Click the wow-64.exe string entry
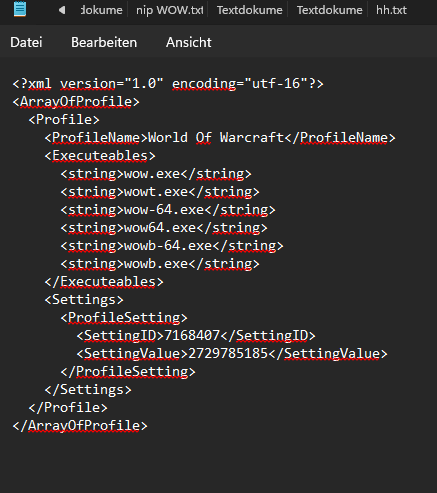This screenshot has height=493, width=437. [x=164, y=210]
